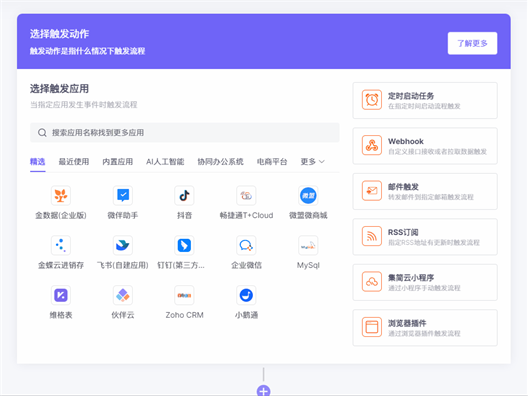
Task: Select the 维格表 app icon
Action: point(61,295)
